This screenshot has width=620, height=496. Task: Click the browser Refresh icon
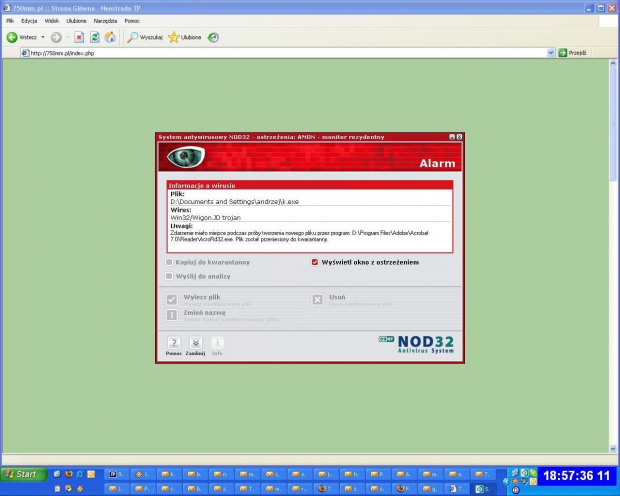click(x=94, y=37)
